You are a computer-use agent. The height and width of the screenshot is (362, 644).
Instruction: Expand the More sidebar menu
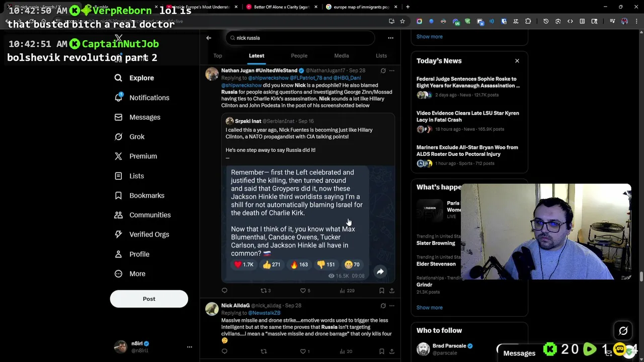131,274
